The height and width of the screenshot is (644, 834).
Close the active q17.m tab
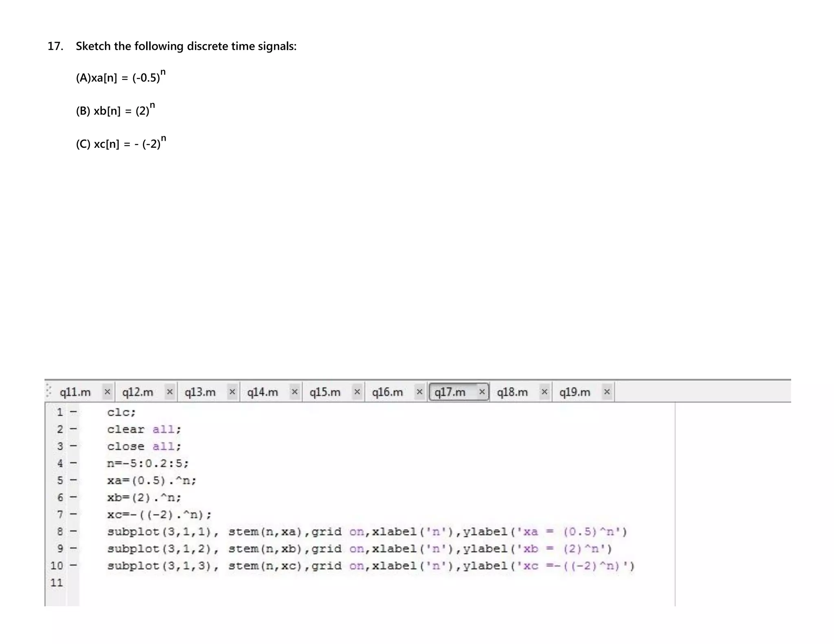tap(482, 392)
